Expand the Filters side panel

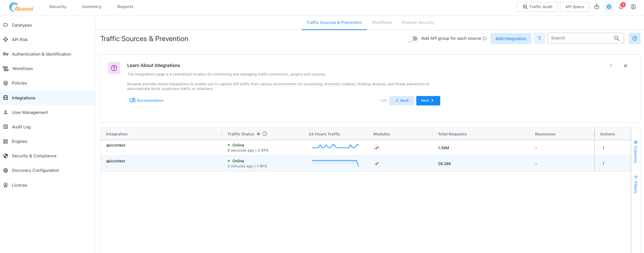click(x=636, y=184)
